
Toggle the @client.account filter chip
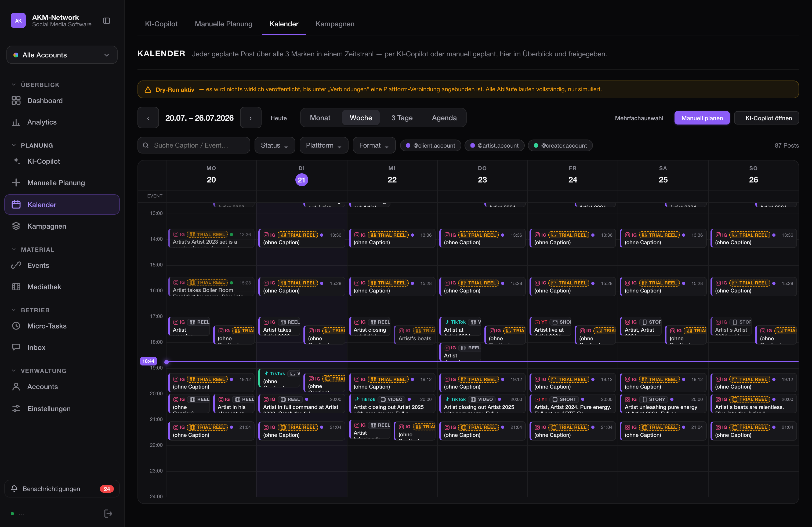pos(430,145)
